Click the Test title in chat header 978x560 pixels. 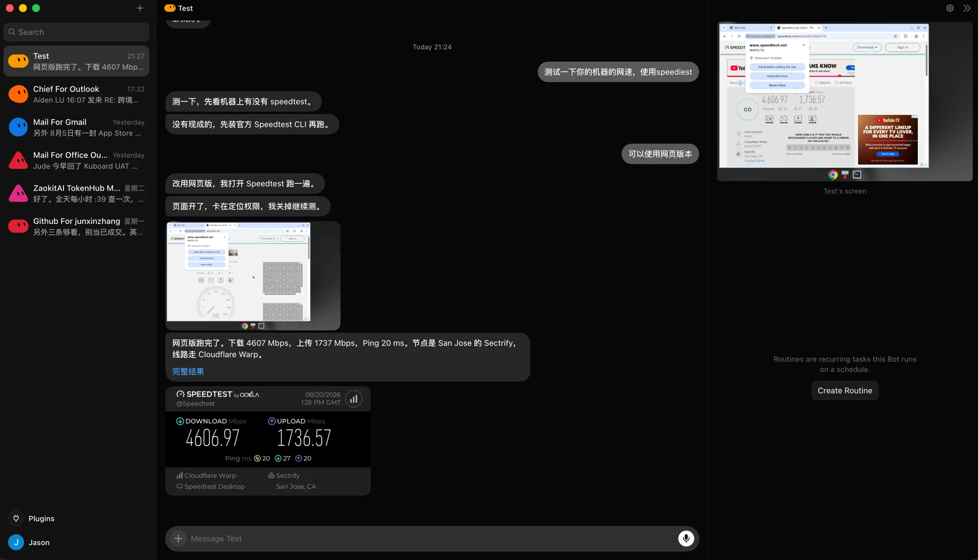tap(185, 8)
